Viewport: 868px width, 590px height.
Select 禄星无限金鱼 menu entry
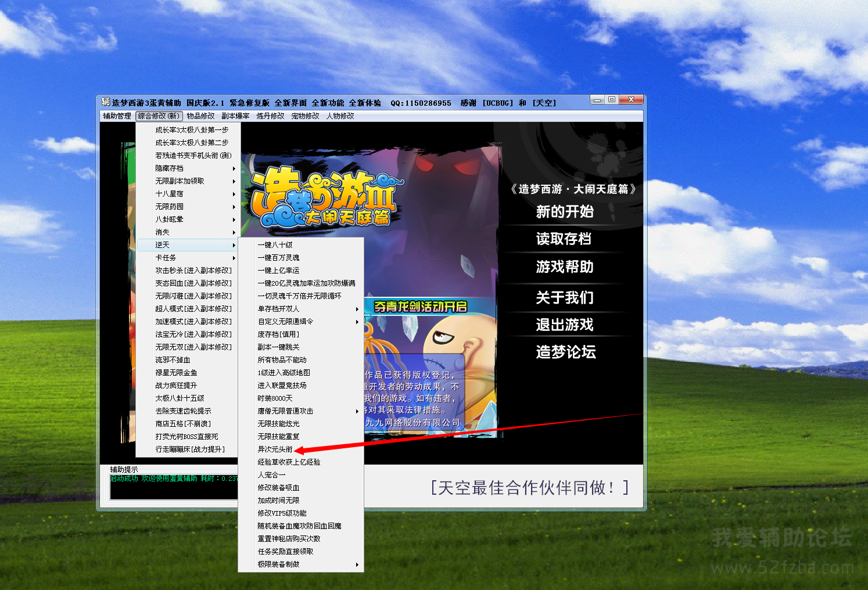tap(187, 373)
